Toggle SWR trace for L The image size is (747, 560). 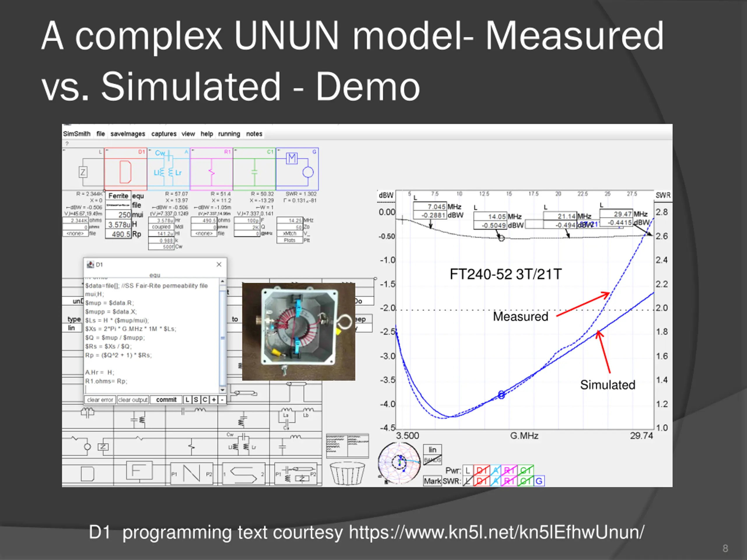point(468,481)
